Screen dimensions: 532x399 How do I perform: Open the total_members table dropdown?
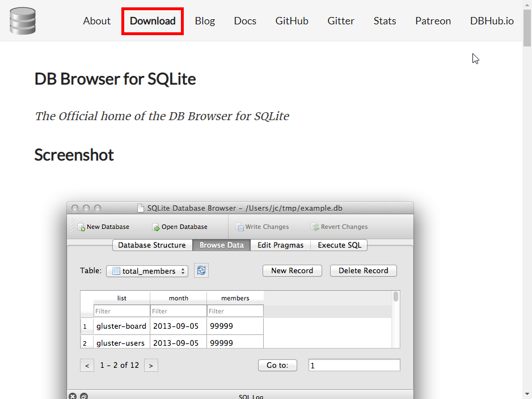pos(147,271)
